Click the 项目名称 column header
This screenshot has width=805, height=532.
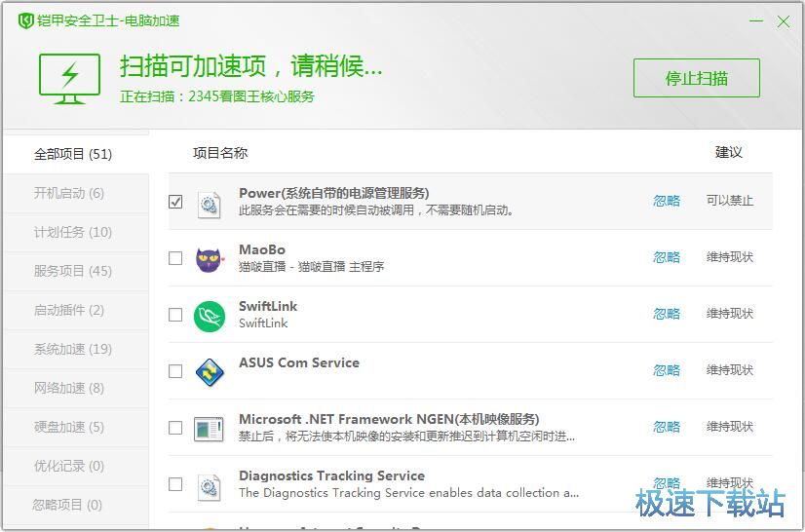coord(220,153)
